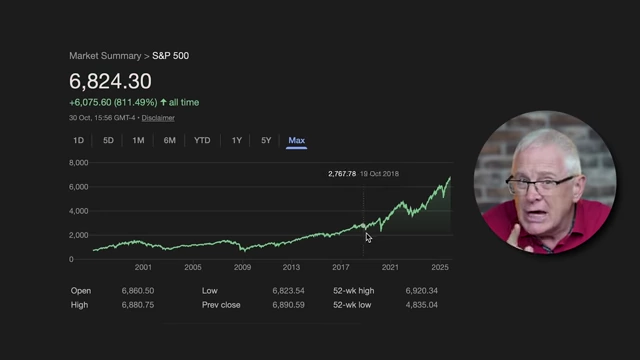
Task: Click the 52-wk high value 6,920.34
Action: click(x=422, y=291)
